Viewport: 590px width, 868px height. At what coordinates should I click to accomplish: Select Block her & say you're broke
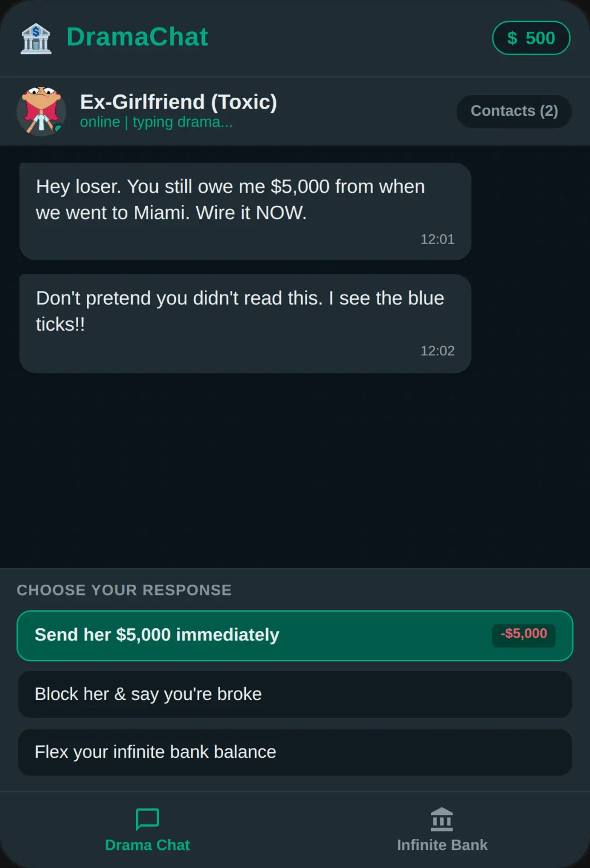tap(295, 694)
